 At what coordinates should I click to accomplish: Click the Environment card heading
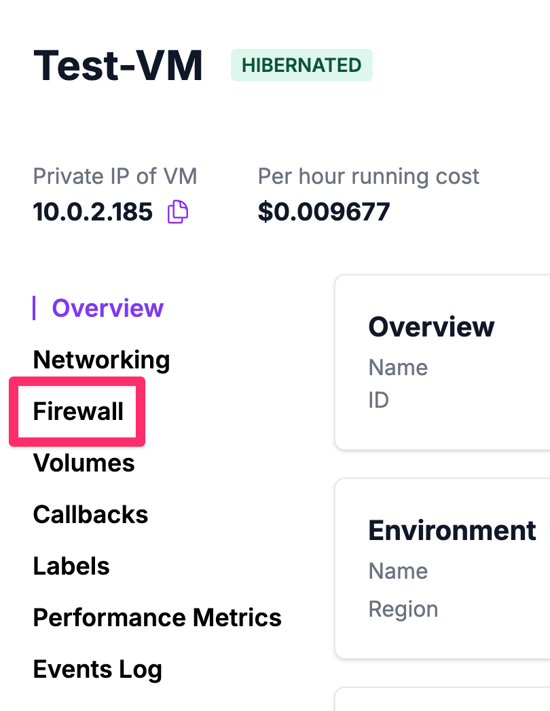[452, 530]
